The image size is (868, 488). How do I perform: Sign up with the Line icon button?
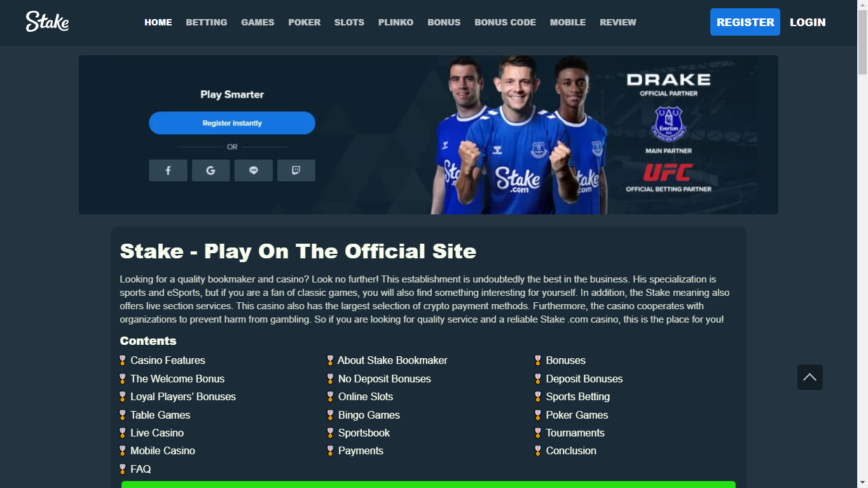[x=253, y=171]
